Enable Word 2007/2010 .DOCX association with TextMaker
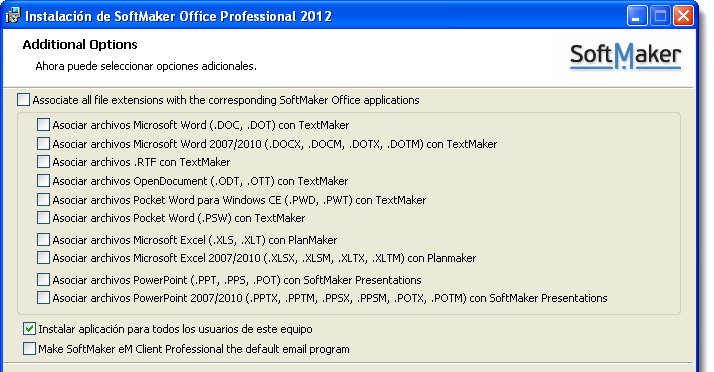Image resolution: width=714 pixels, height=372 pixels. (x=43, y=144)
